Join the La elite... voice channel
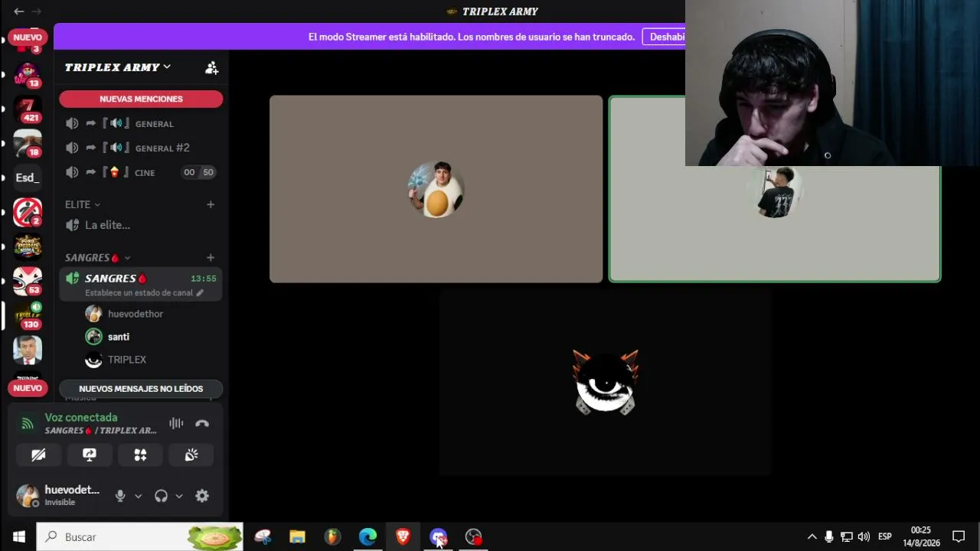 (141, 225)
